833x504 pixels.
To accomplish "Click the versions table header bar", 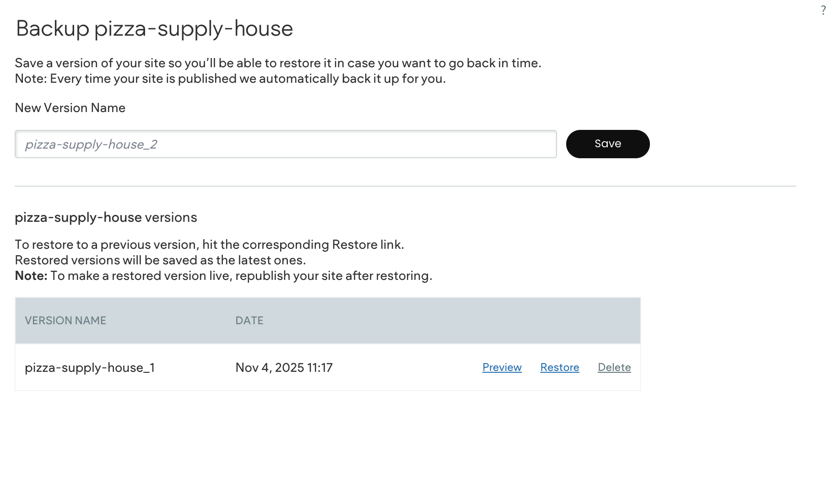I will coord(412,321).
